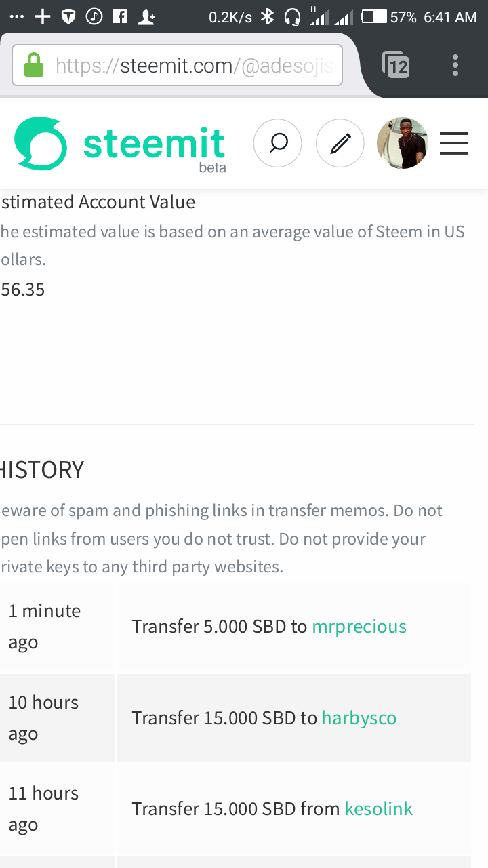488x868 pixels.
Task: Tap the Facebook notification icon in status bar
Action: 120,17
